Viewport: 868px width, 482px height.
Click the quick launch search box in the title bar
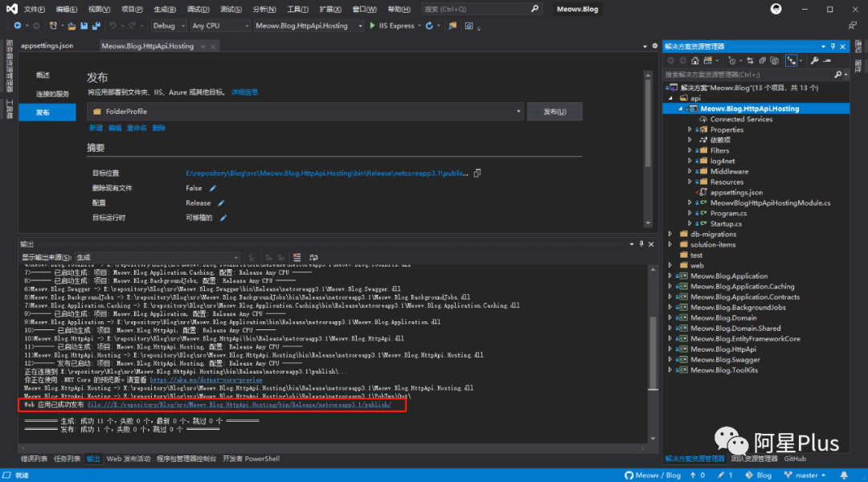tap(481, 9)
